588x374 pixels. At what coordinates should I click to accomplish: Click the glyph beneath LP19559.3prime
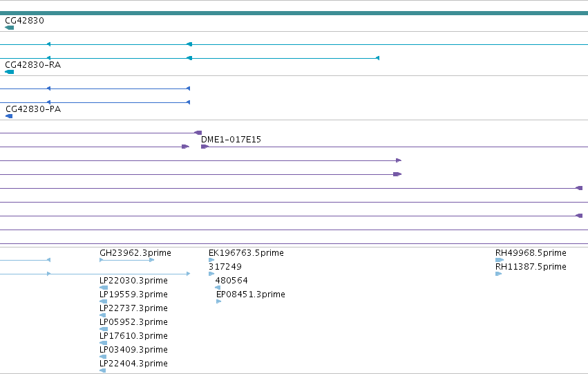pyautogui.click(x=103, y=301)
